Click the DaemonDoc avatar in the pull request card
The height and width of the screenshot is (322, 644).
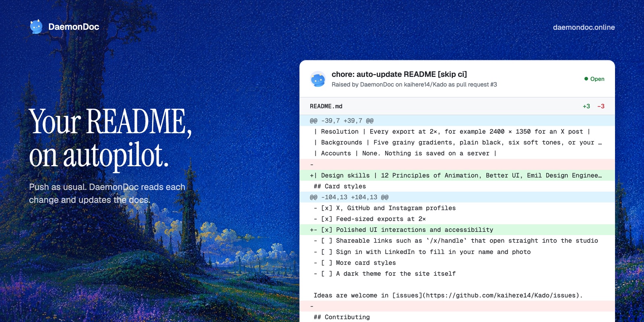click(318, 79)
